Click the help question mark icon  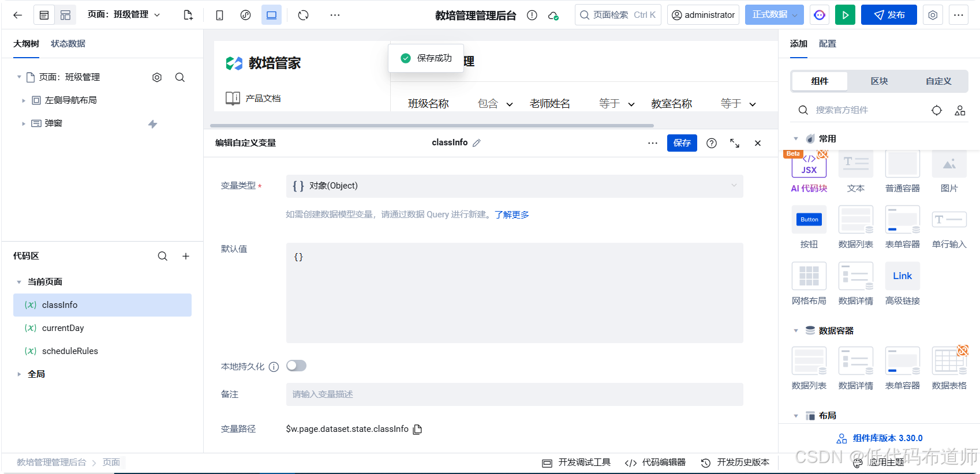point(712,143)
